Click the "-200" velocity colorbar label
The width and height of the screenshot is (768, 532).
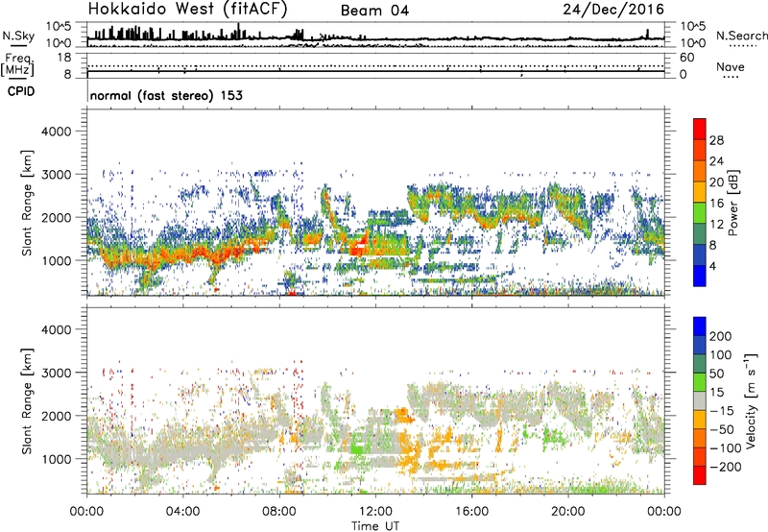click(x=725, y=467)
